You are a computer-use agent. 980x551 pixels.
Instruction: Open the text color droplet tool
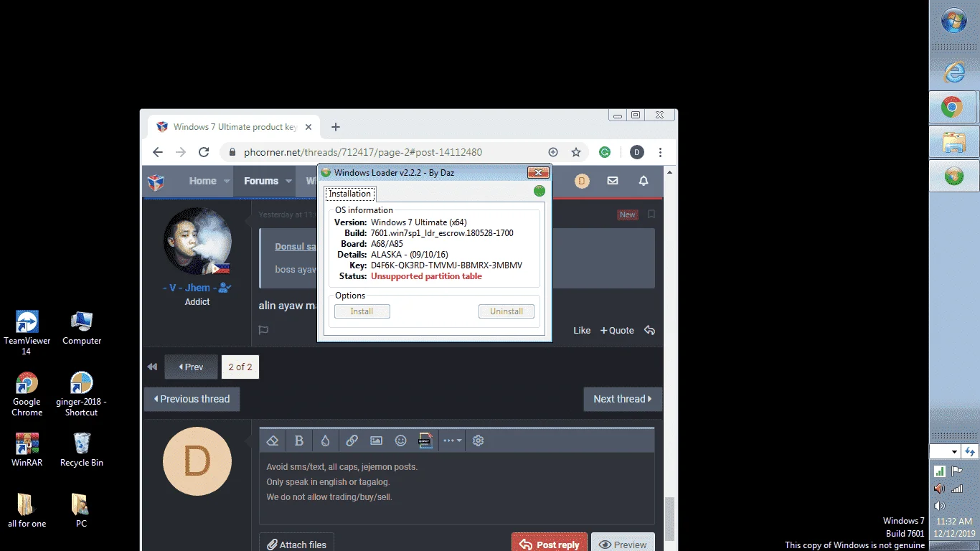[325, 441]
